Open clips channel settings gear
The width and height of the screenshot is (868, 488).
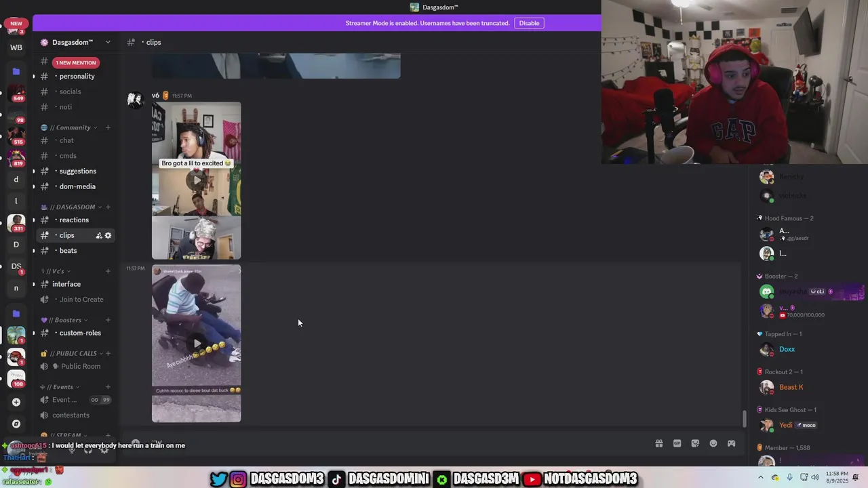tap(108, 235)
